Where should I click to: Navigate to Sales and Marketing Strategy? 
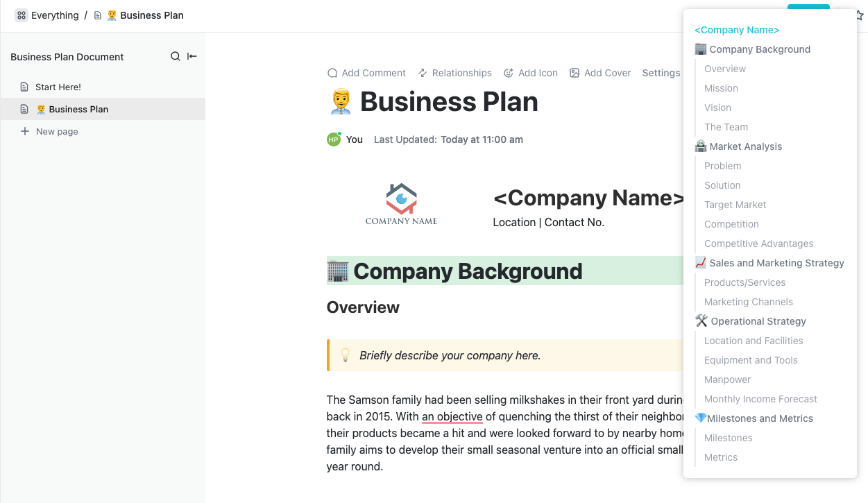point(776,263)
